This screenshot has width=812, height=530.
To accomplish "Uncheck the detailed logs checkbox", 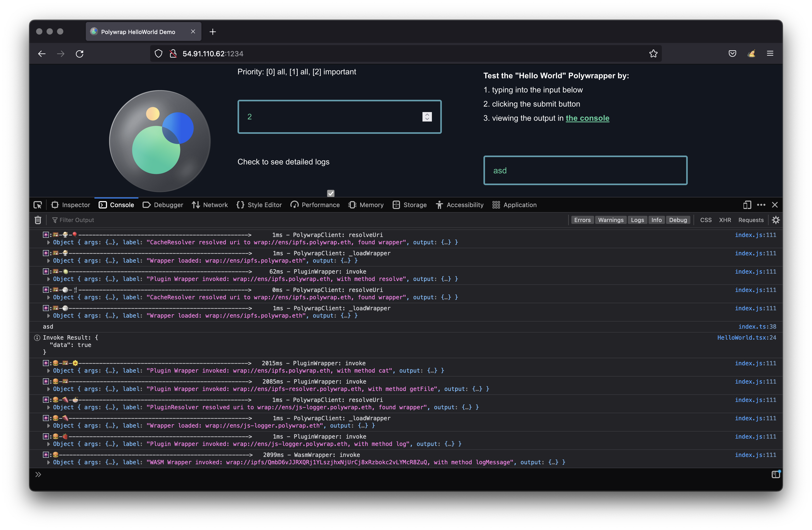I will coord(331,193).
